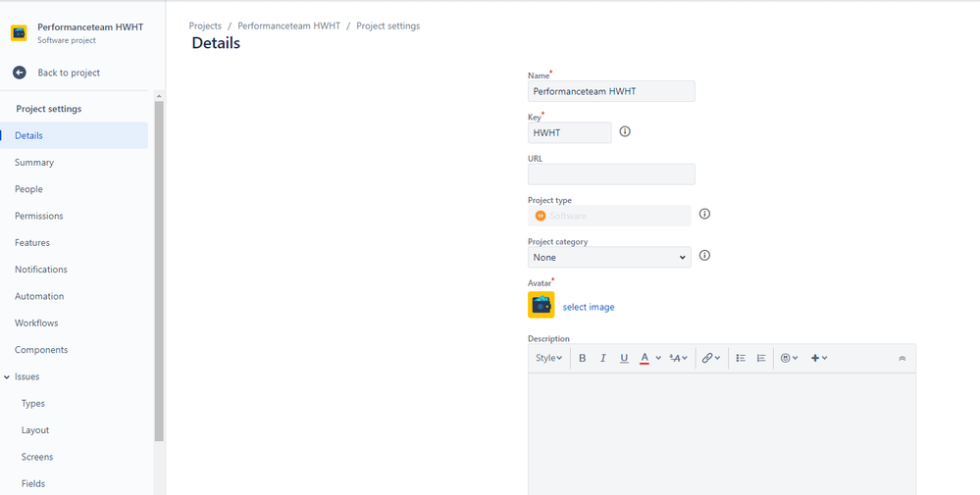Click the URL input field
The width and height of the screenshot is (980, 495).
point(611,174)
